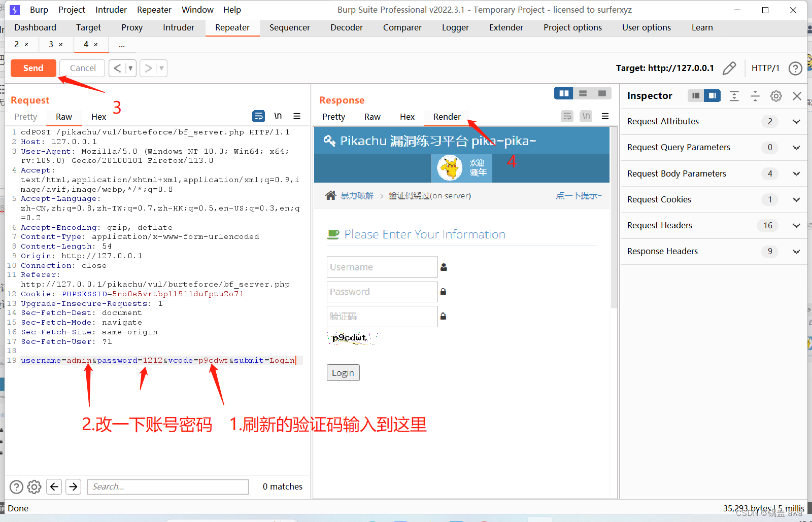Open the Proxy tab

pyautogui.click(x=132, y=27)
